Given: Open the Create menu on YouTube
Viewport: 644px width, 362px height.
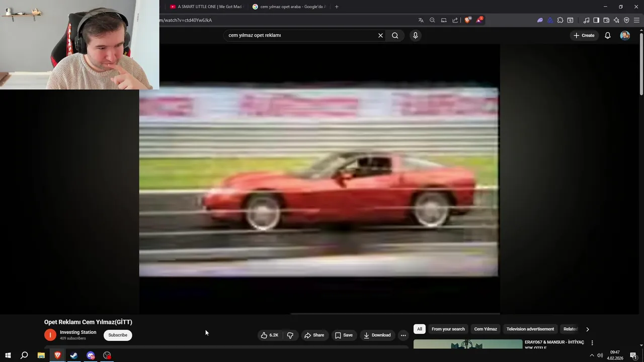Looking at the screenshot, I should coord(584,35).
